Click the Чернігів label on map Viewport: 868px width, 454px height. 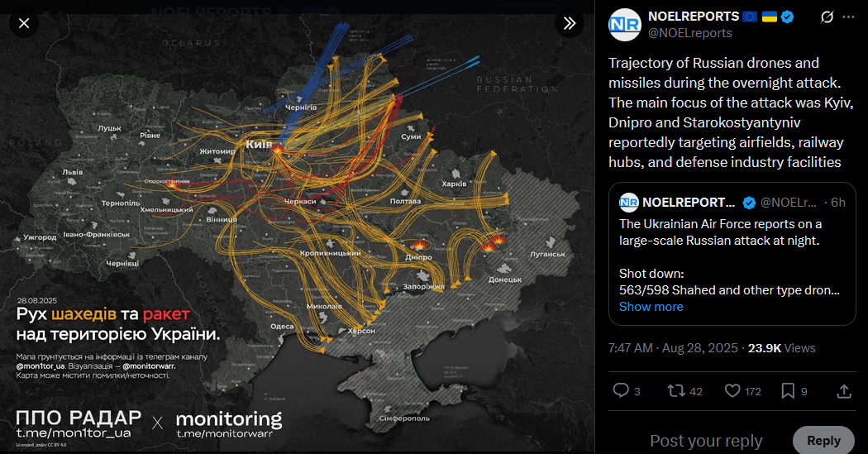click(x=301, y=108)
